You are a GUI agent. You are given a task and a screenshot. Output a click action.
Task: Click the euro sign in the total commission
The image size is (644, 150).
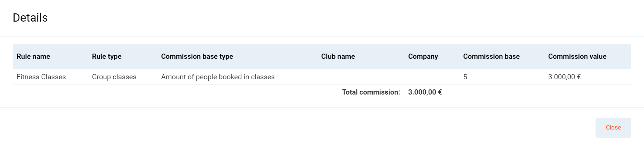440,92
